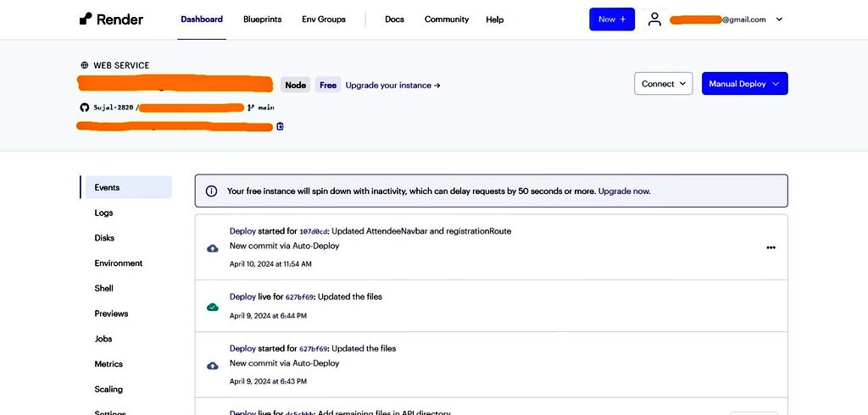868x415 pixels.
Task: Open the Blueprints tab
Action: click(x=263, y=19)
